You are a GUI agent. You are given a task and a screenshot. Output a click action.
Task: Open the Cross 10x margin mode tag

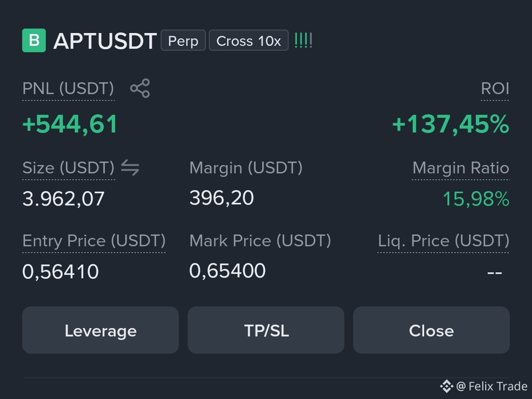249,40
